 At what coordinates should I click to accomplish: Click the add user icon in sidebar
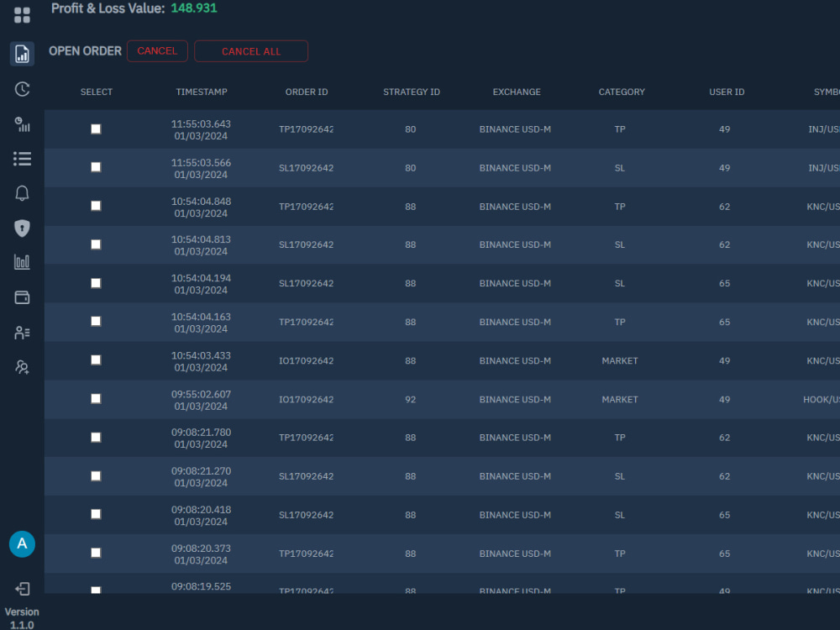point(22,367)
